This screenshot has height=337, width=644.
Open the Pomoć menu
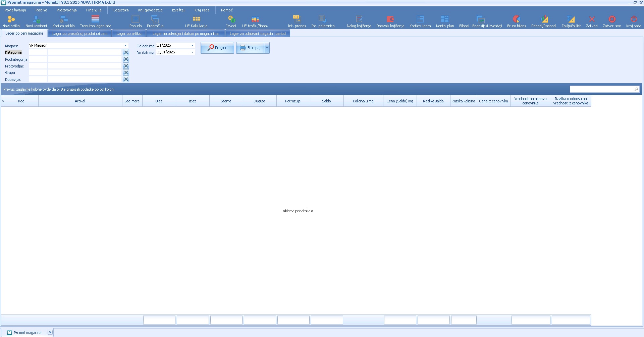tap(227, 10)
